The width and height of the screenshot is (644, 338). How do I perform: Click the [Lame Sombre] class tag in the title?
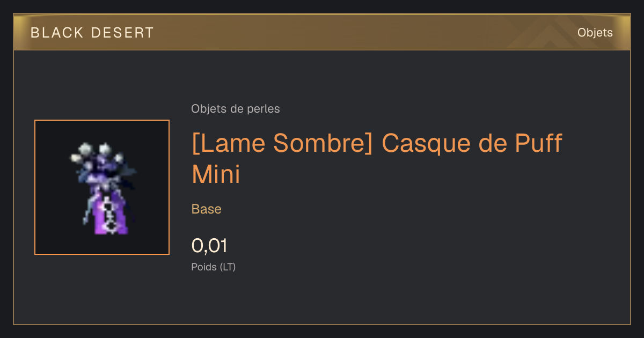coord(282,144)
